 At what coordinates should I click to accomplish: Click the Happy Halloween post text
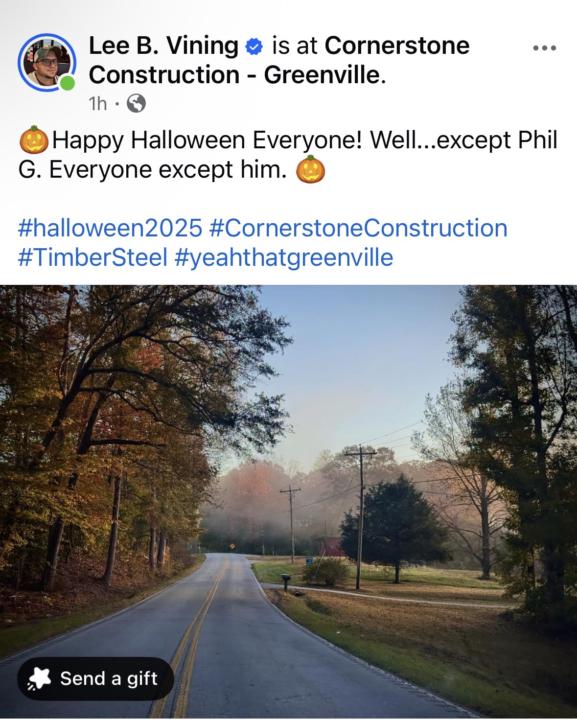pos(288,155)
